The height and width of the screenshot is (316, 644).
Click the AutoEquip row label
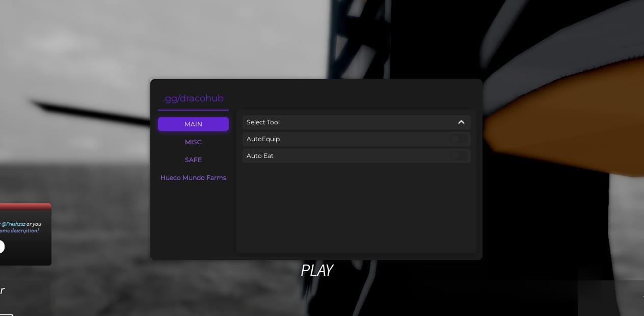coord(263,139)
